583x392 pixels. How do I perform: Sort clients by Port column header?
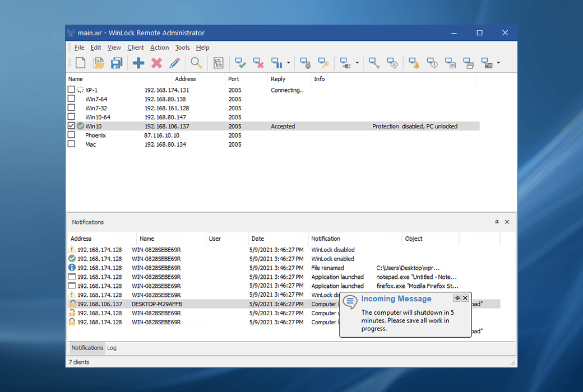(247, 79)
